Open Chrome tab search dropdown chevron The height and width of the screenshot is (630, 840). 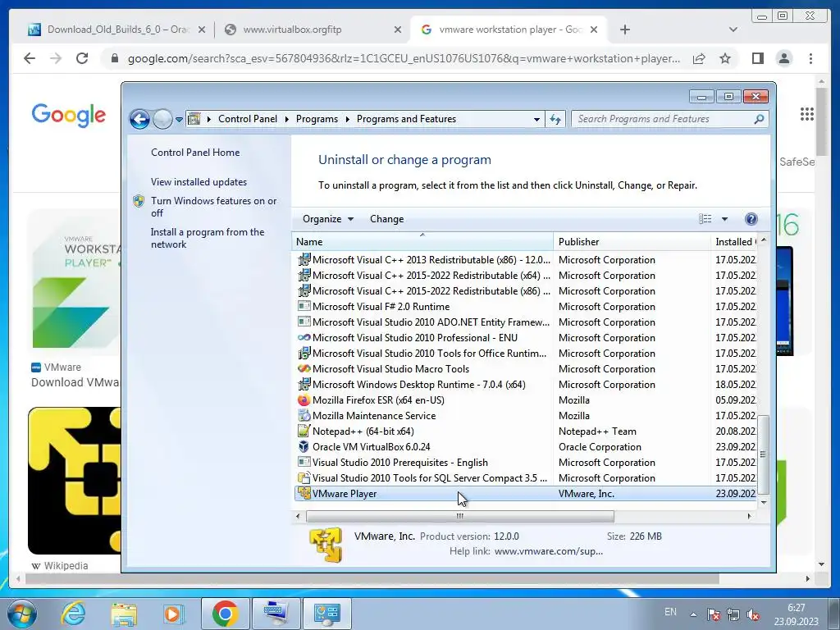(733, 30)
